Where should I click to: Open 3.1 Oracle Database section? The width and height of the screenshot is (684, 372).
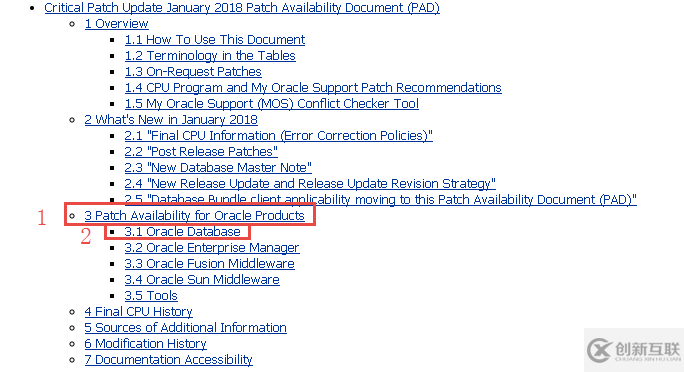pos(182,232)
